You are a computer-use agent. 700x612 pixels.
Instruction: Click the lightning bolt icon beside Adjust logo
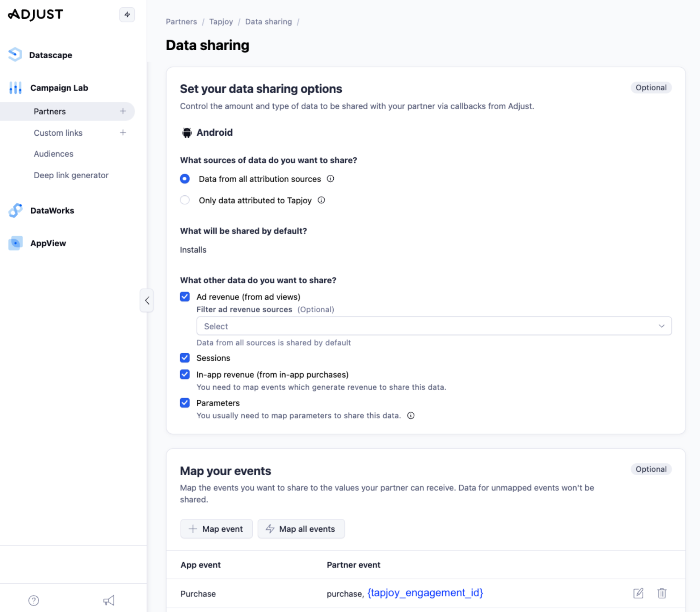[127, 15]
